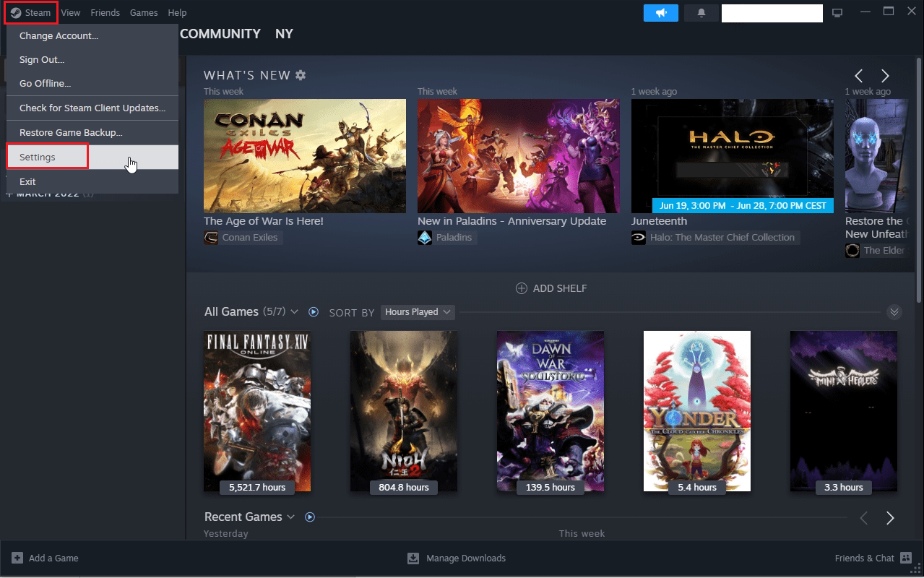Click The Age of War Is Here! headline
924x578 pixels.
point(264,221)
